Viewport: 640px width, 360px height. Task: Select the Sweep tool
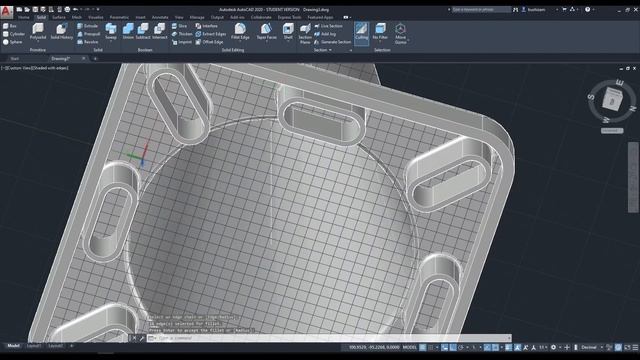click(x=111, y=30)
